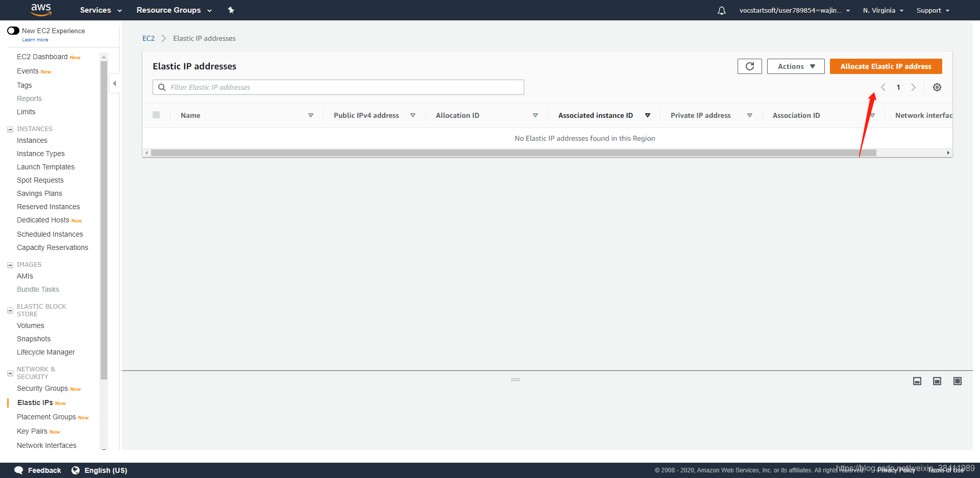Check the select-all checkbox in table header

tap(156, 115)
